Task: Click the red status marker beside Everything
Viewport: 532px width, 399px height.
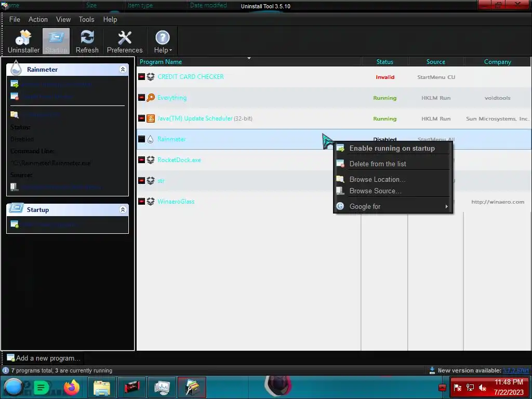Action: 141,98
